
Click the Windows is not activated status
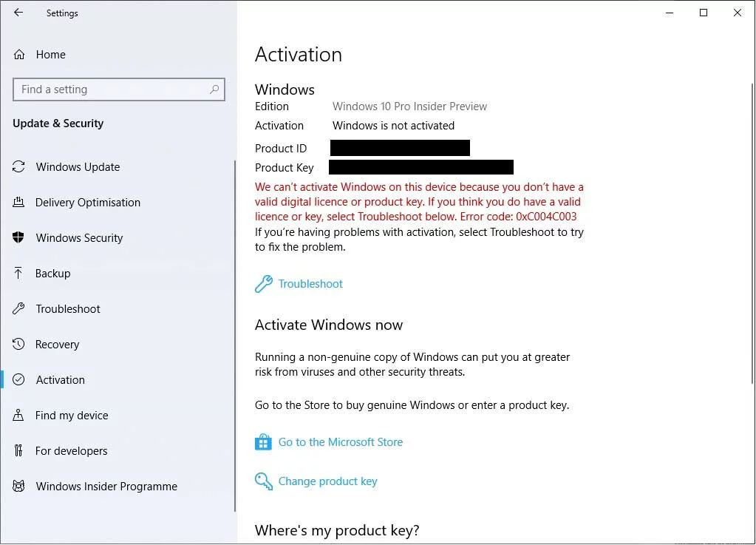393,126
